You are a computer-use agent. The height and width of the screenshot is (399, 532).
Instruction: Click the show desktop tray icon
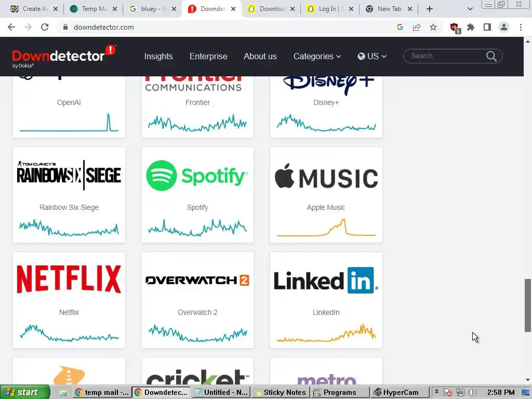coord(526,393)
